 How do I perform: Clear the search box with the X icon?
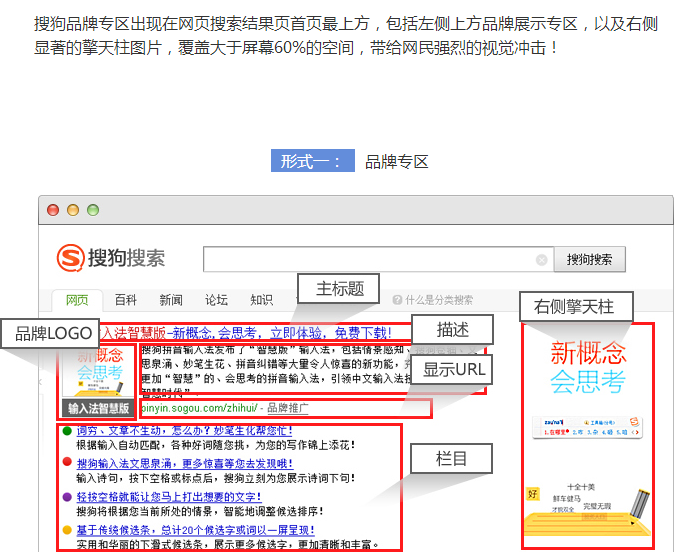pos(542,260)
